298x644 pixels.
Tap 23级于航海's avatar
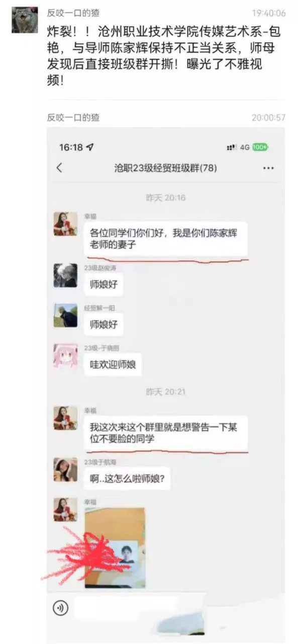coord(65,469)
